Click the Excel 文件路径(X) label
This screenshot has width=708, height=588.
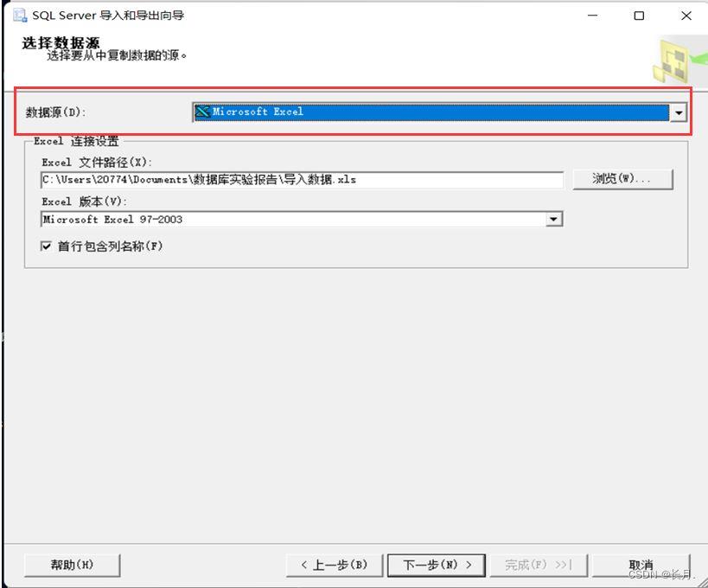[x=97, y=162]
